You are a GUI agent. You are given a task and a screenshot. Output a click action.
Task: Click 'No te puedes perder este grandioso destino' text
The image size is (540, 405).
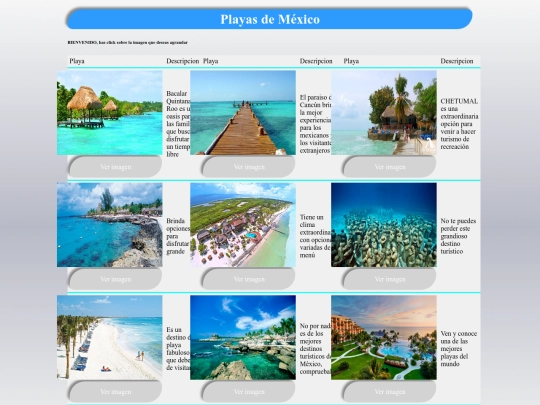point(458,236)
